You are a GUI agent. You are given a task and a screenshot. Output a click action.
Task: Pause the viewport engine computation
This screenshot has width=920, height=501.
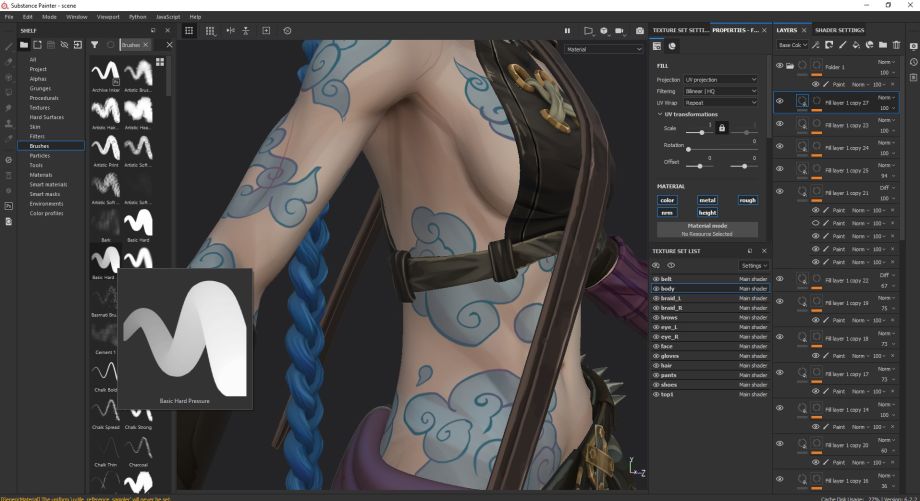[567, 31]
